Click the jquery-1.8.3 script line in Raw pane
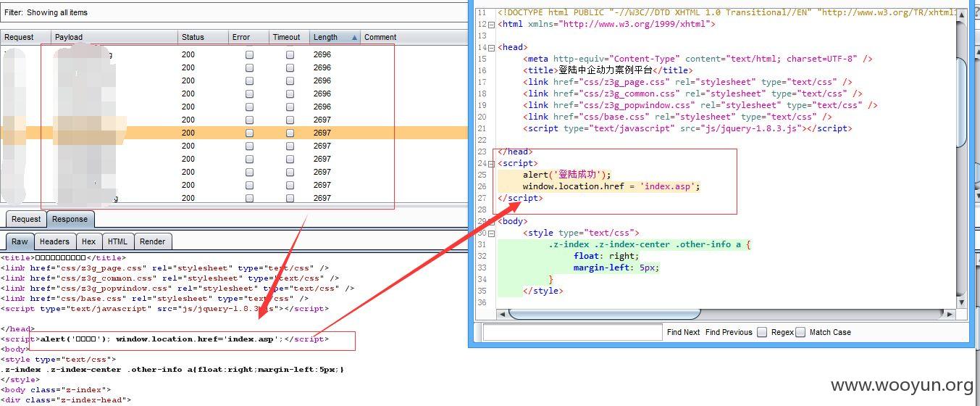 click(164, 308)
